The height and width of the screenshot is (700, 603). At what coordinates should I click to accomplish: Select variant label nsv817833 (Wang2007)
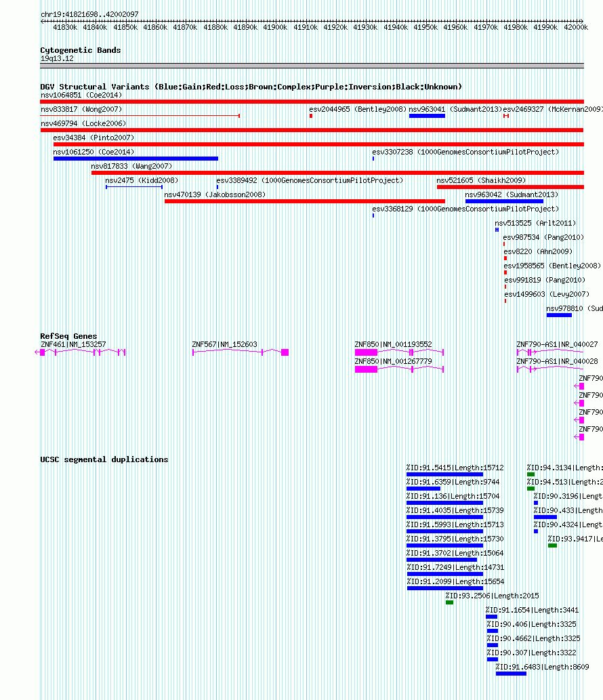click(131, 167)
